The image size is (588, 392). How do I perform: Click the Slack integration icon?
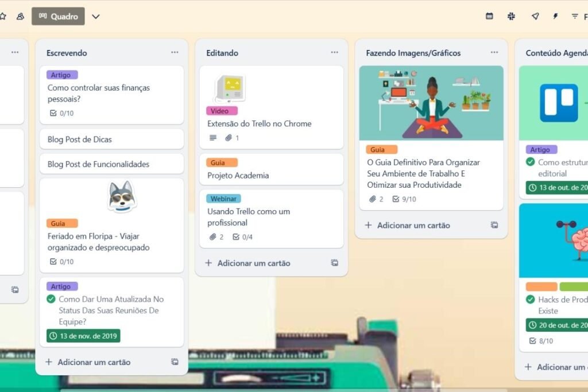[512, 16]
